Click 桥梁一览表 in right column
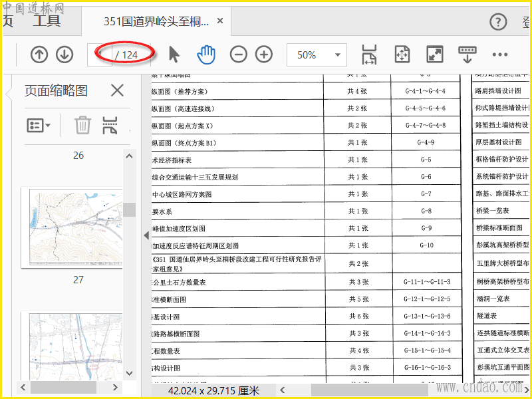Image resolution: width=532 pixels, height=399 pixels. click(x=493, y=211)
